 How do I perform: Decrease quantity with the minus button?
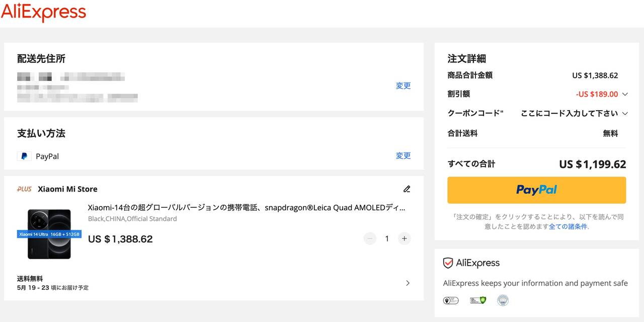coord(370,238)
